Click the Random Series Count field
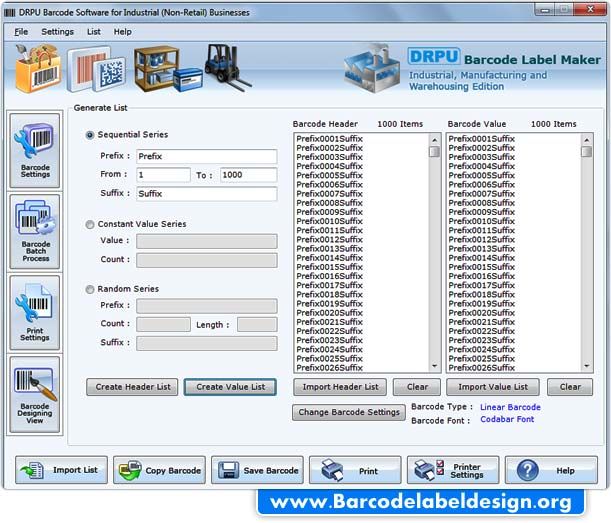Image resolution: width=611 pixels, height=523 pixels. pyautogui.click(x=163, y=324)
